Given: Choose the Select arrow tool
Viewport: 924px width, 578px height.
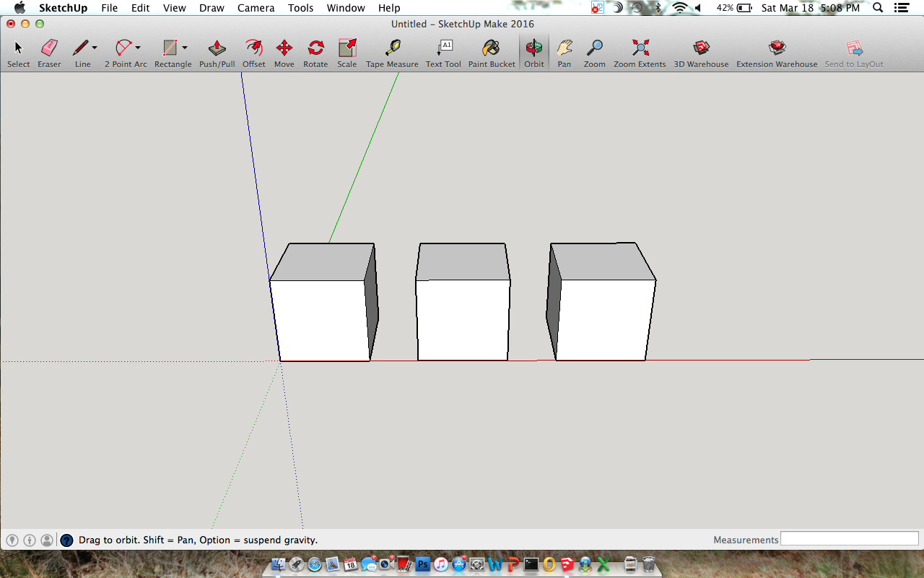Looking at the screenshot, I should coord(18,53).
